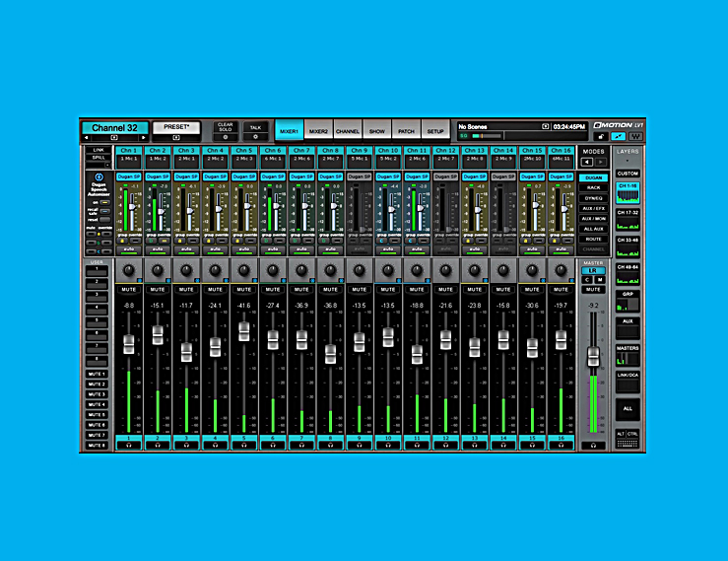Click the channel 4 pan knob
The image size is (728, 561).
coord(215,269)
